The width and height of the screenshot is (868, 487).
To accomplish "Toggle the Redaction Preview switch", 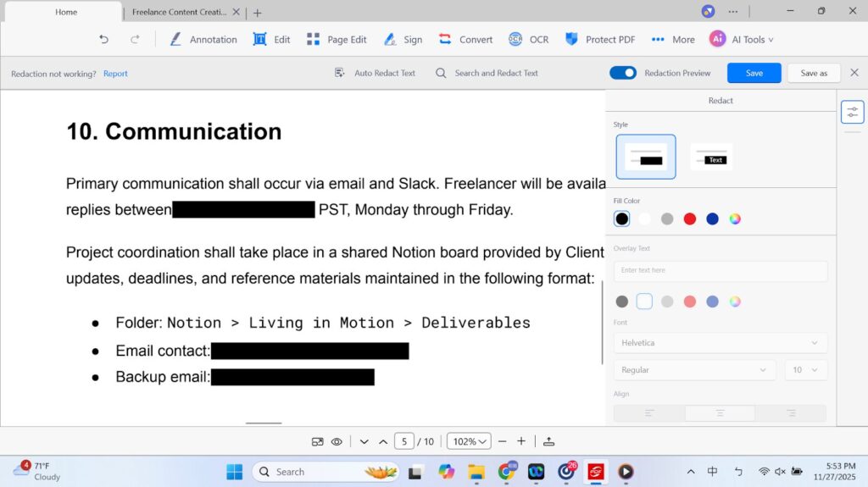I will (x=623, y=73).
